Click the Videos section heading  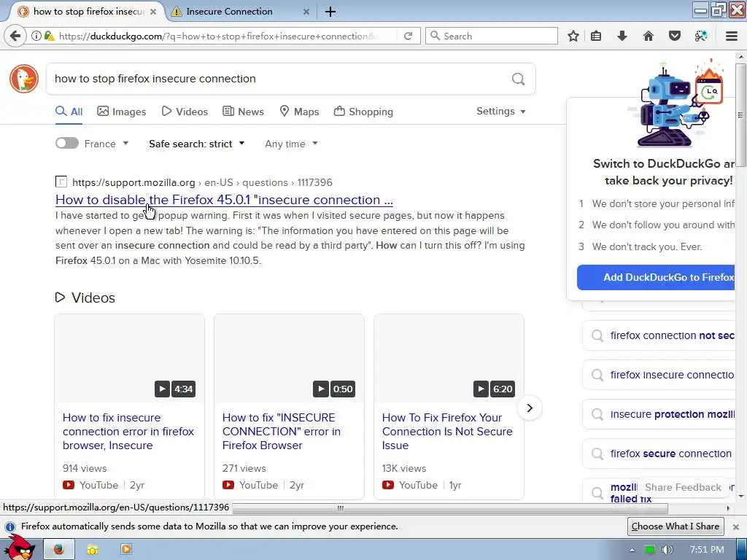click(x=85, y=297)
